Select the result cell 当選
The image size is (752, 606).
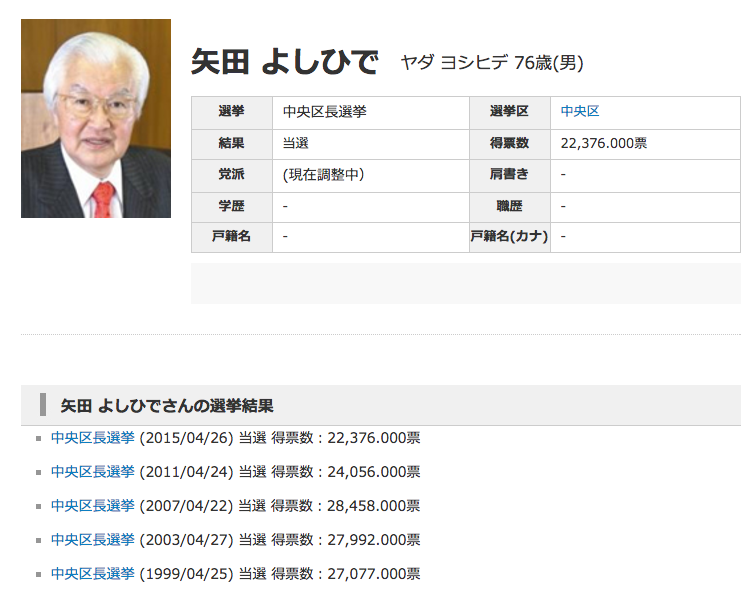[371, 144]
